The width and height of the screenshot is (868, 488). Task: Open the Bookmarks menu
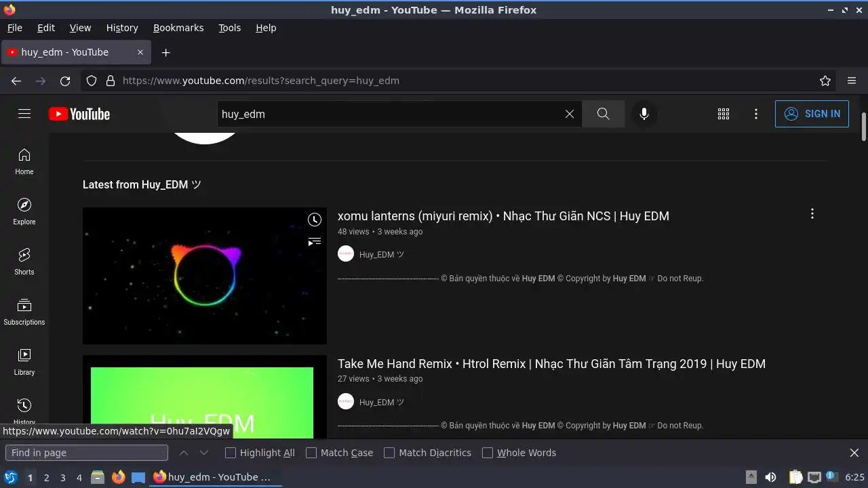(x=178, y=28)
